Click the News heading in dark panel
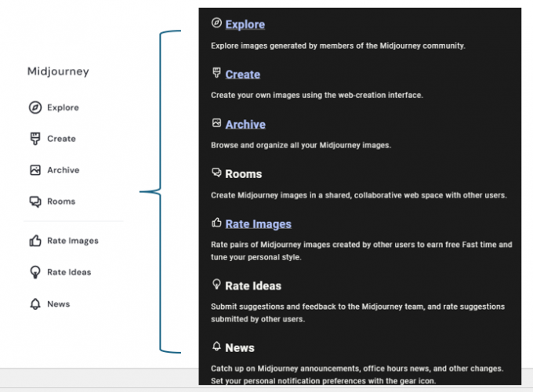The image size is (533, 392). (240, 348)
